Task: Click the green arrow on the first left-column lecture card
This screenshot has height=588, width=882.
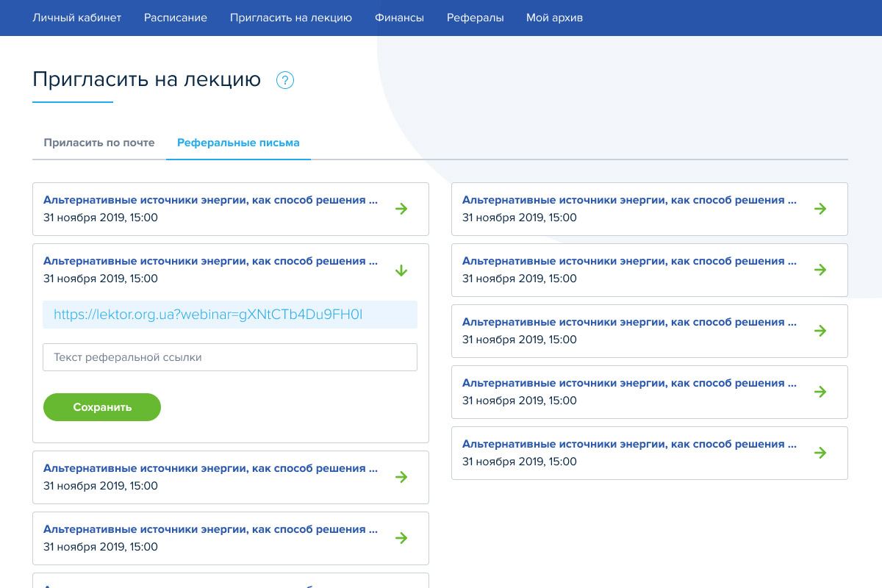Action: pos(401,209)
